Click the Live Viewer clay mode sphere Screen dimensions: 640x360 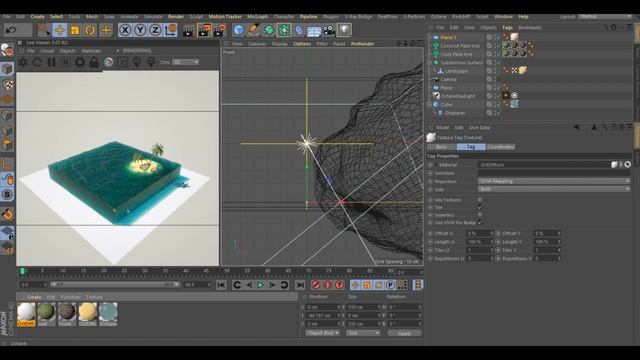coord(108,62)
